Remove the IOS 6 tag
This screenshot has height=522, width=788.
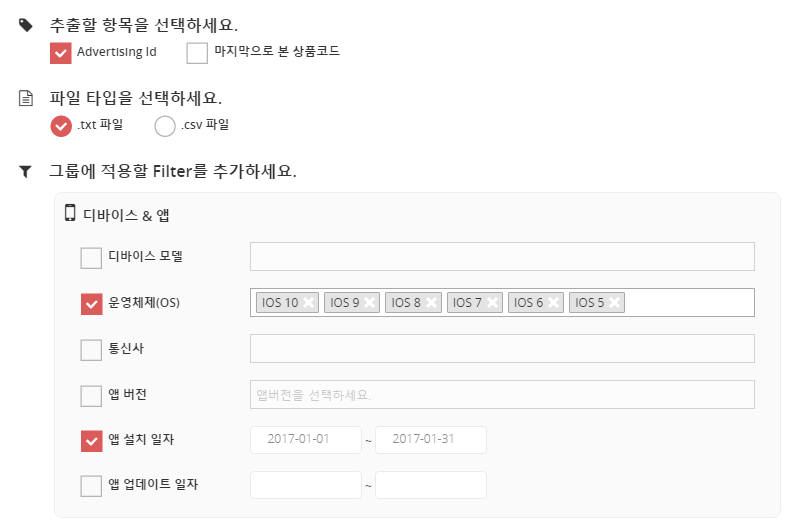pos(554,303)
